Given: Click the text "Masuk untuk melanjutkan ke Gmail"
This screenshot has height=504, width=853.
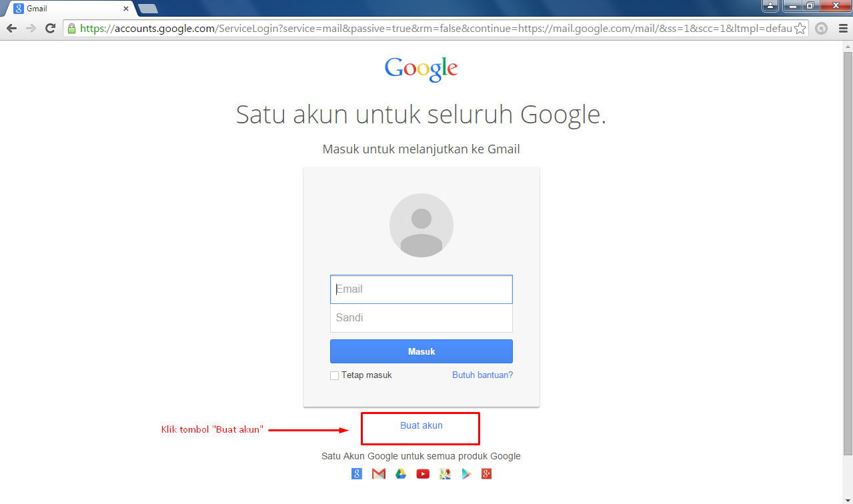Looking at the screenshot, I should pyautogui.click(x=421, y=149).
